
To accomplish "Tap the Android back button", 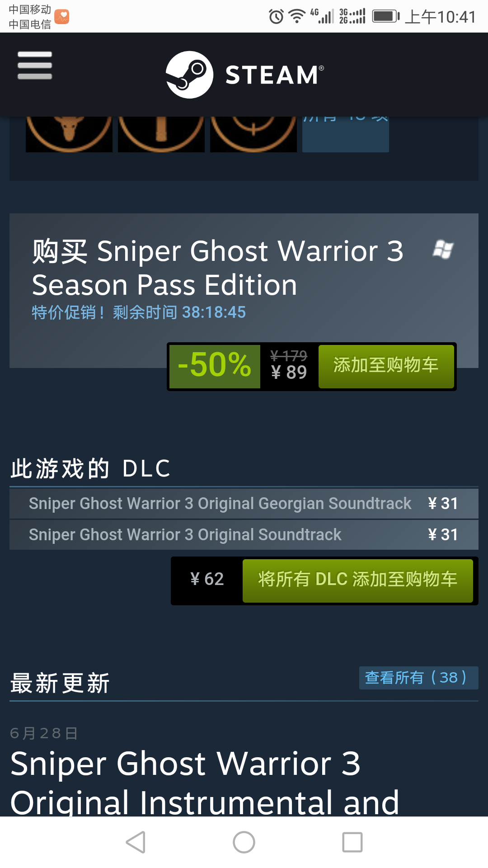I will (x=136, y=842).
